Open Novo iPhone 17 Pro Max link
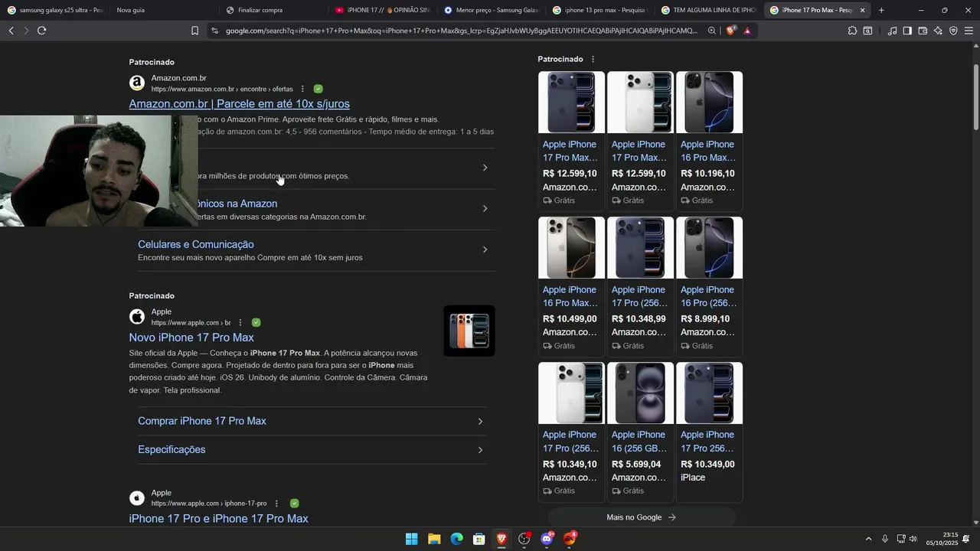This screenshot has height=551, width=980. click(x=191, y=337)
